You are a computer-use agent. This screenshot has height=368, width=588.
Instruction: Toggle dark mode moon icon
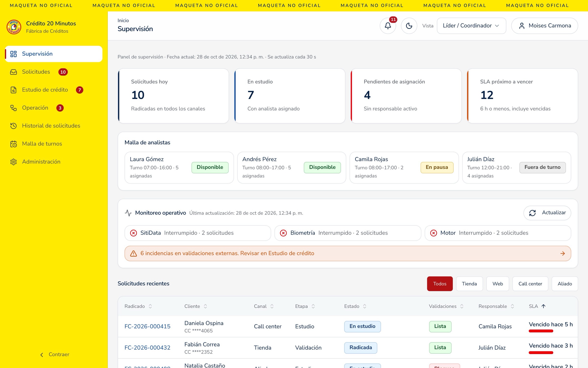click(409, 26)
